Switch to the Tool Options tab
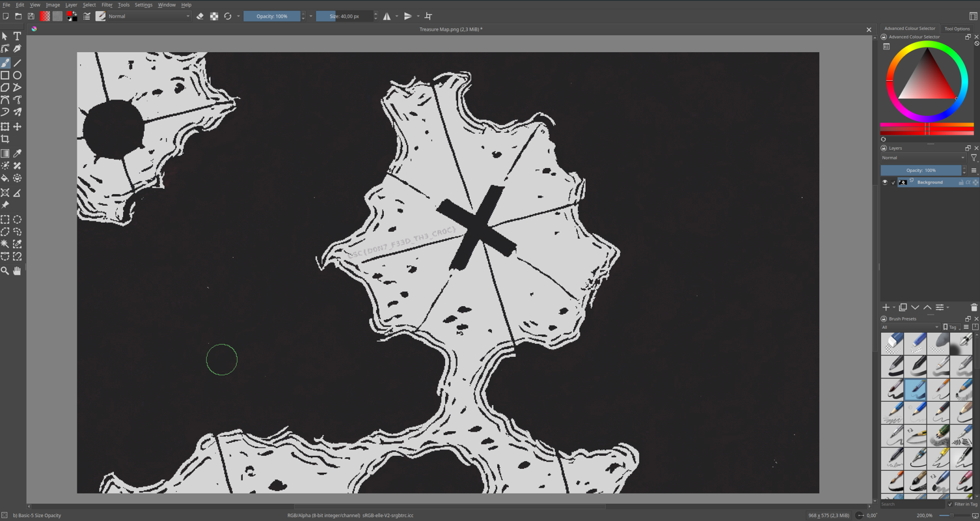980x521 pixels. (x=957, y=29)
